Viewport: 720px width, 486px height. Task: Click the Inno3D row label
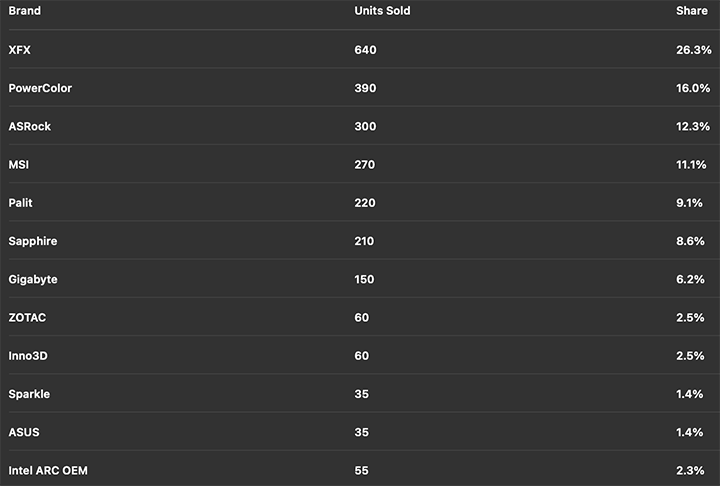28,355
